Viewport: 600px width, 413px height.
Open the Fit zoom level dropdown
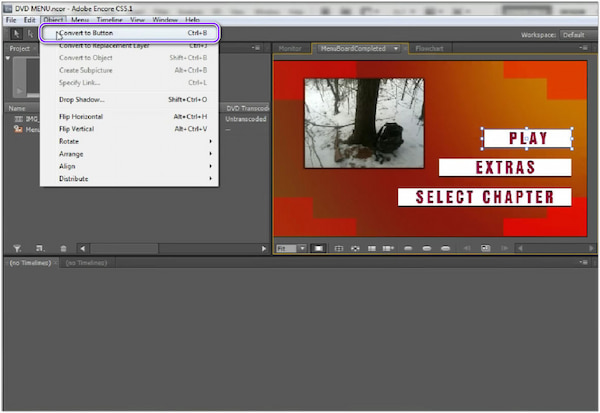(302, 248)
